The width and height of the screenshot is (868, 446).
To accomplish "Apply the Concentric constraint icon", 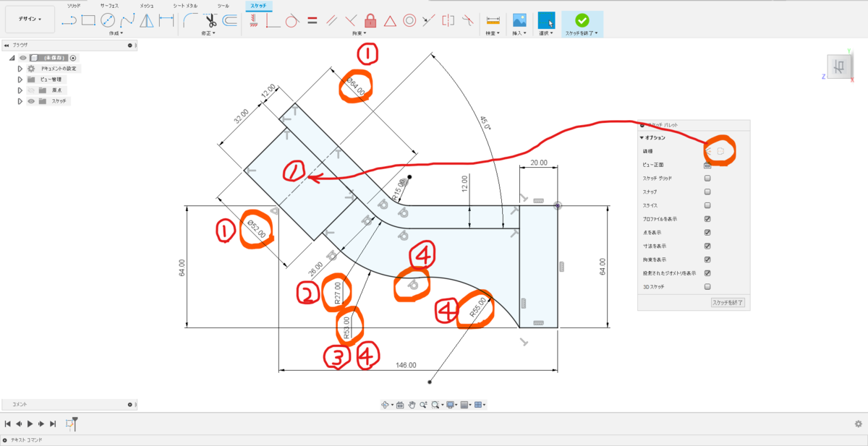I will [x=409, y=20].
